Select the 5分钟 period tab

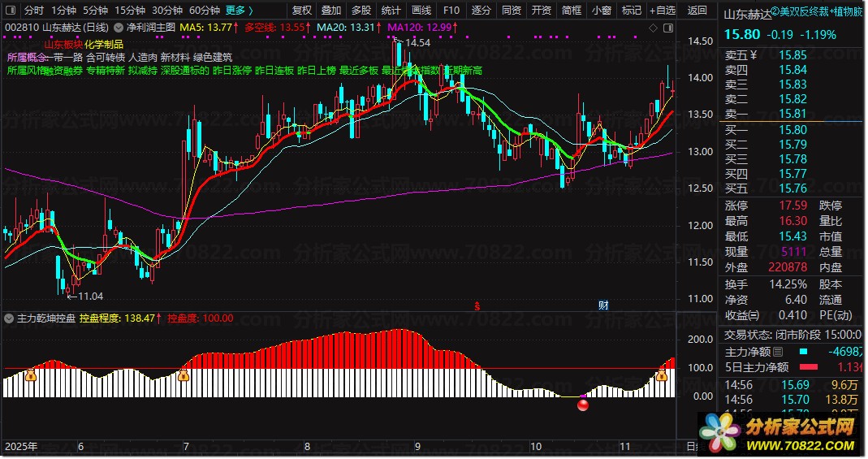[x=95, y=10]
